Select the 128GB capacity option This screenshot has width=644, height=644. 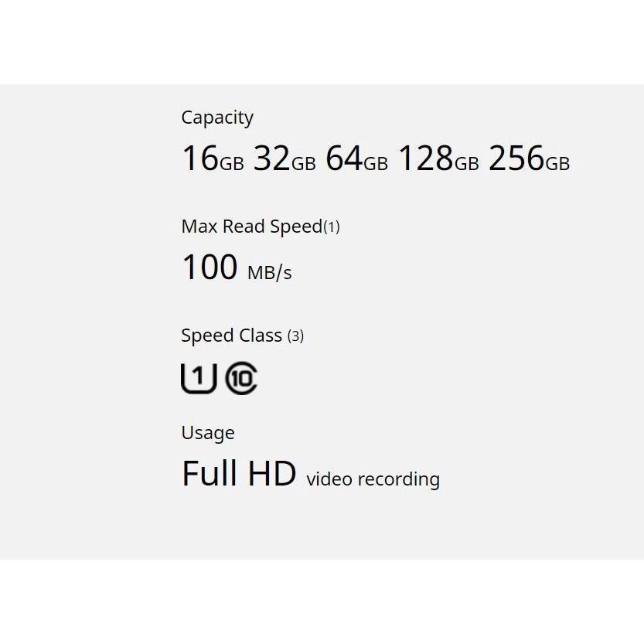[438, 158]
